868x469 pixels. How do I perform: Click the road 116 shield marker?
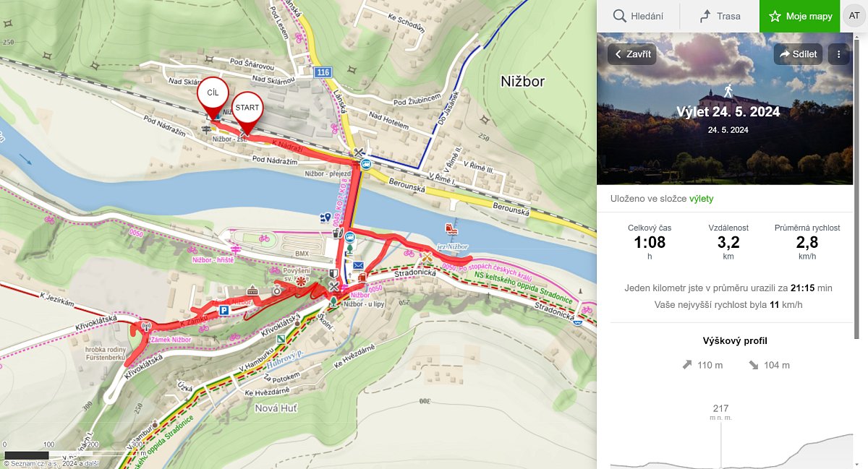323,72
